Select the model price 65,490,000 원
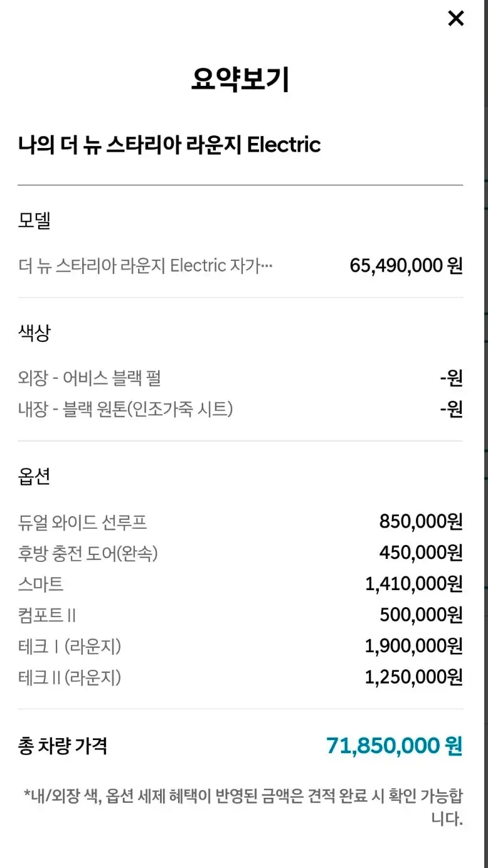The image size is (488, 868). pos(406,266)
